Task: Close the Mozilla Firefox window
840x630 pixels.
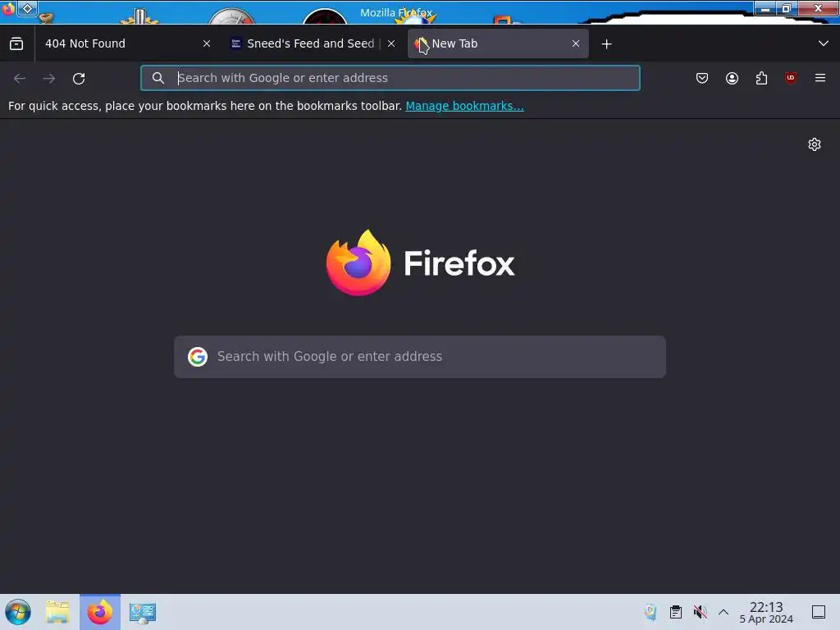Action: point(818,8)
